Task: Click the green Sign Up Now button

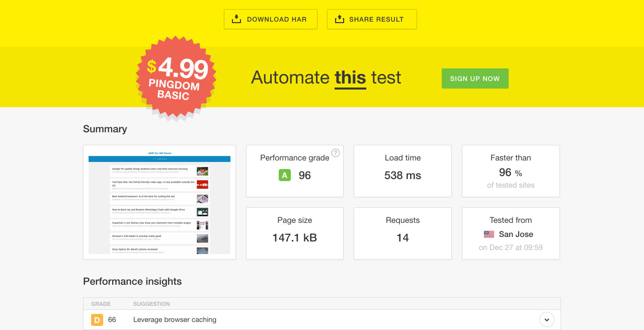Action: coord(475,78)
